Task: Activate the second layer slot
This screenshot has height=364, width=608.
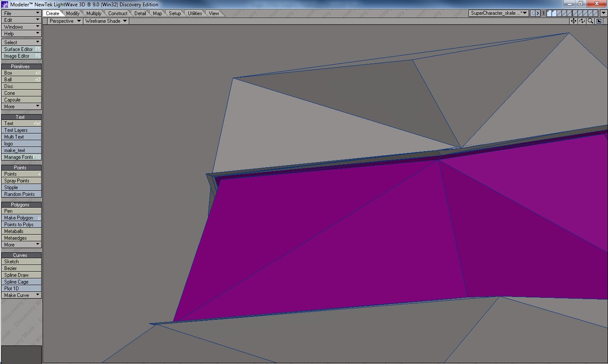Action: pyautogui.click(x=554, y=13)
